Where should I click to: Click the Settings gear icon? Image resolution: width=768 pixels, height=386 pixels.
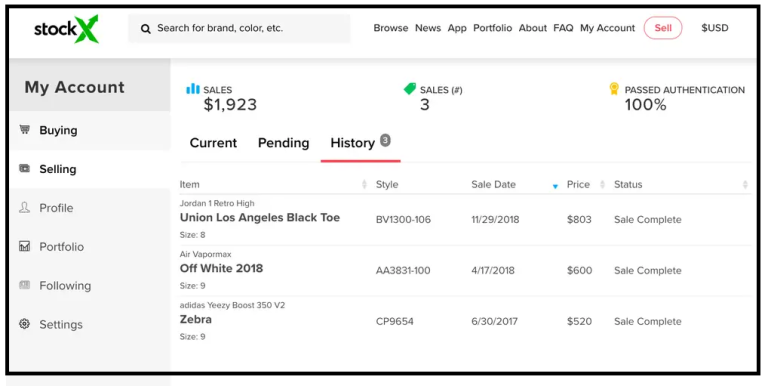[x=24, y=324]
